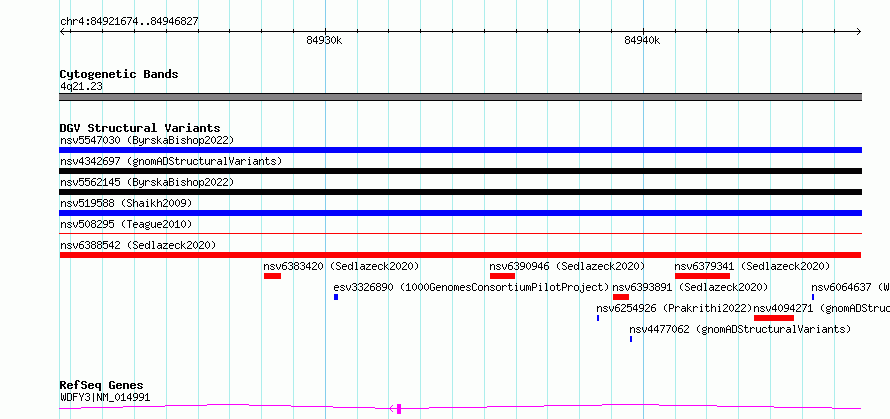The width and height of the screenshot is (890, 419).
Task: Click the RefSeq Genes track title
Action: tap(102, 385)
